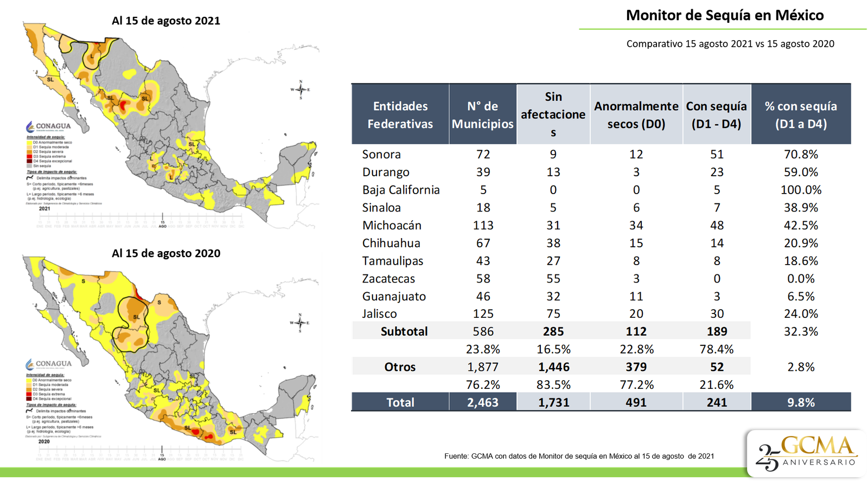Click the drought intensity legend on 2021 map
868x481 pixels.
pyautogui.click(x=52, y=151)
